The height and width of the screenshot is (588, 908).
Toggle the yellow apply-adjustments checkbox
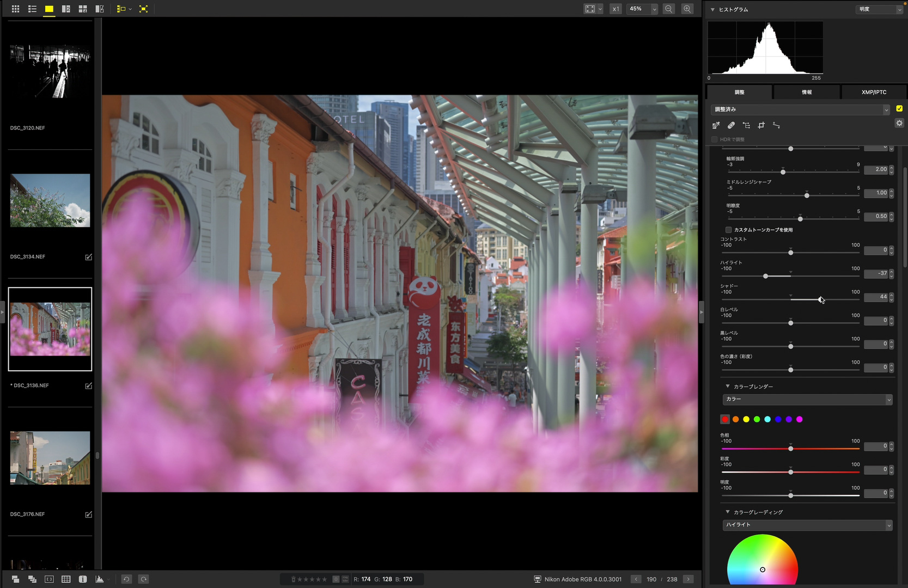click(x=899, y=109)
